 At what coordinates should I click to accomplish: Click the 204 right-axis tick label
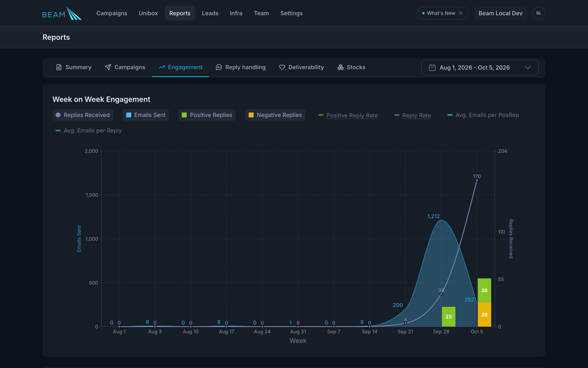pos(503,151)
